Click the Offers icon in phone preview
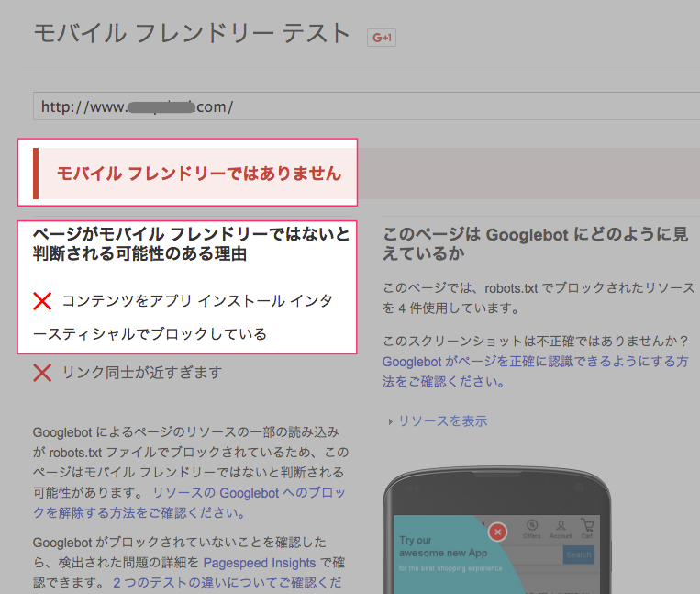 (x=532, y=529)
